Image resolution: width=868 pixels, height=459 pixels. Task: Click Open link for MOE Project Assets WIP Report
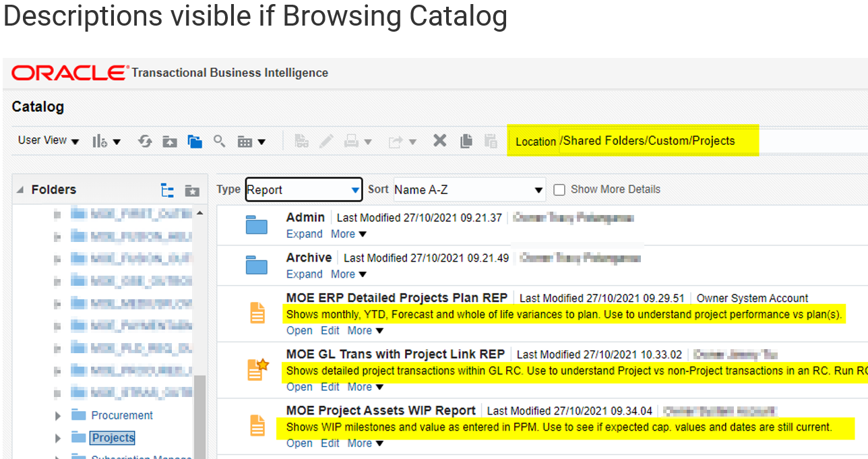point(299,443)
